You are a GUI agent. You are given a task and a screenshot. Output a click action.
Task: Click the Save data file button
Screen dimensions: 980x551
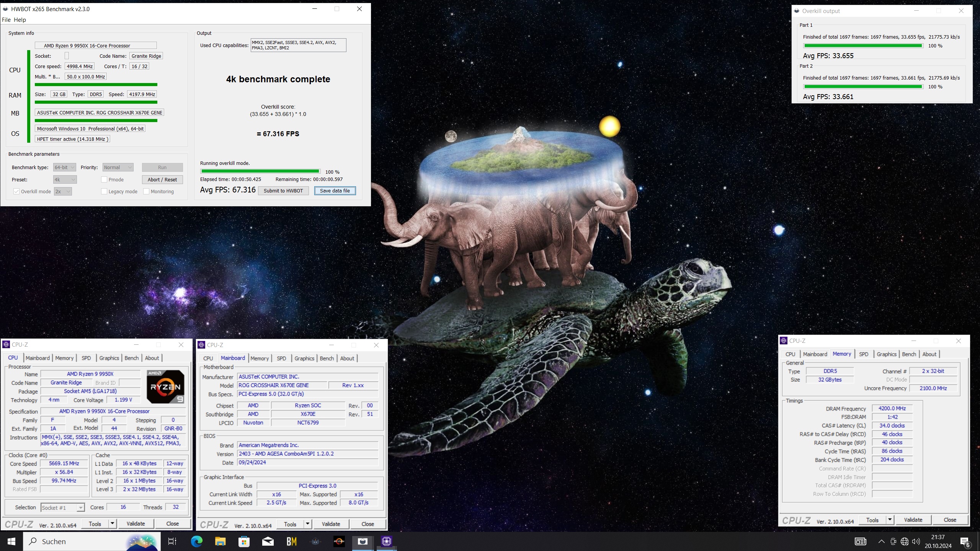[335, 191]
